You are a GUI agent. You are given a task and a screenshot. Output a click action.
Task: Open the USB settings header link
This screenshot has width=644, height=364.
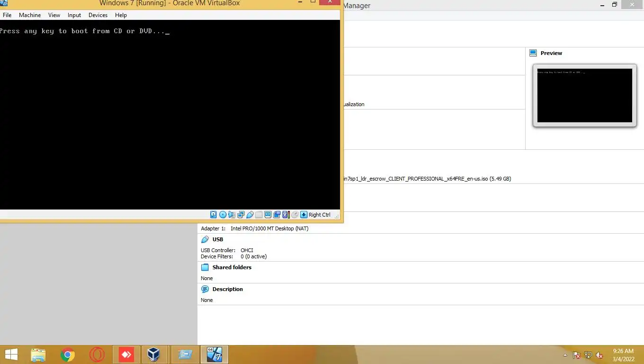[218, 239]
